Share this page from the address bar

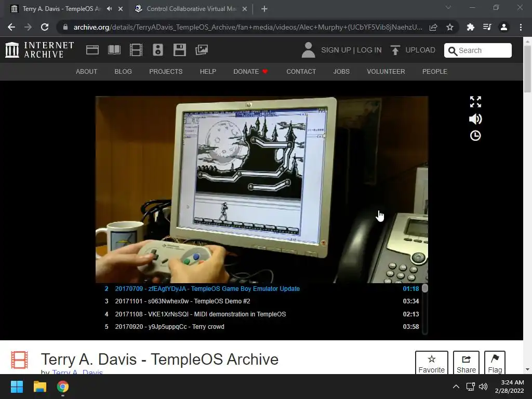(x=433, y=27)
